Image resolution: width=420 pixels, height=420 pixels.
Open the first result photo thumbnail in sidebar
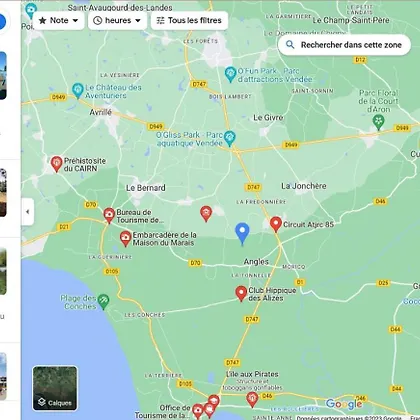[3, 76]
